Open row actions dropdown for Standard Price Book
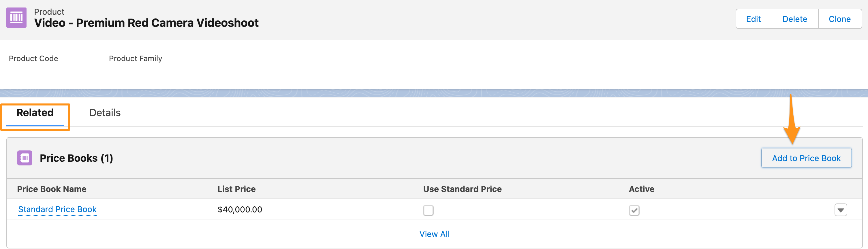868x249 pixels. (x=840, y=210)
